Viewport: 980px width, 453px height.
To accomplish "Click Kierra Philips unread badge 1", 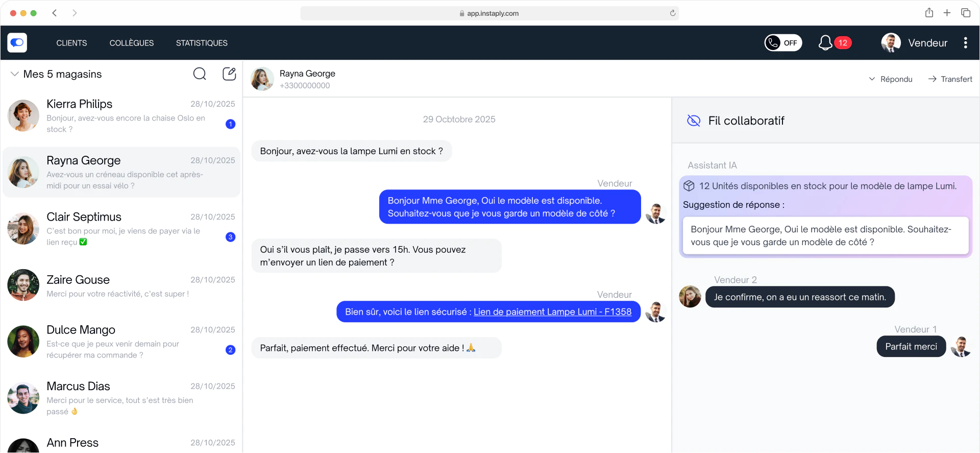I will click(x=230, y=124).
